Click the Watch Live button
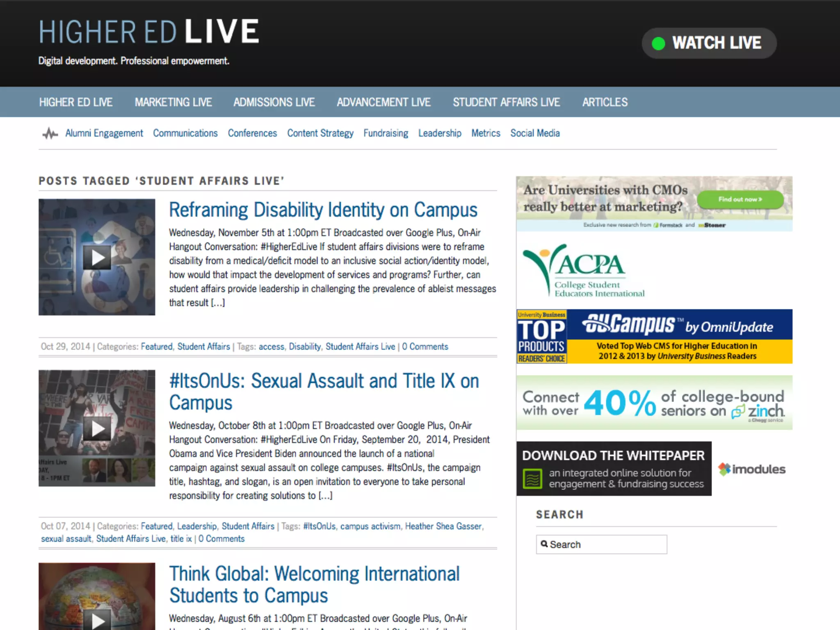Screen dimensions: 840x630 click(x=709, y=43)
